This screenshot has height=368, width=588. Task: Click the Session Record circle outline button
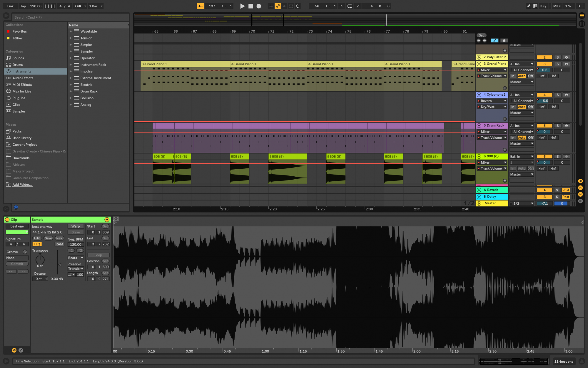[x=298, y=6]
